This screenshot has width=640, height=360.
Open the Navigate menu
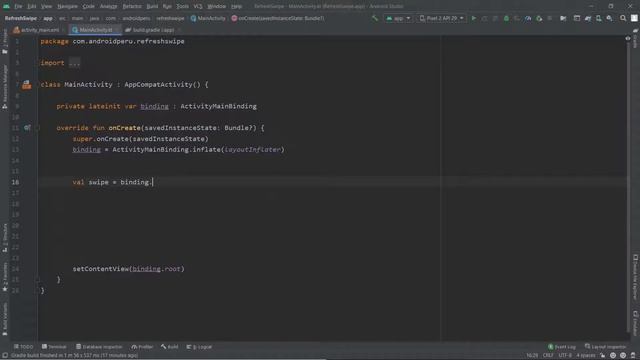67,6
